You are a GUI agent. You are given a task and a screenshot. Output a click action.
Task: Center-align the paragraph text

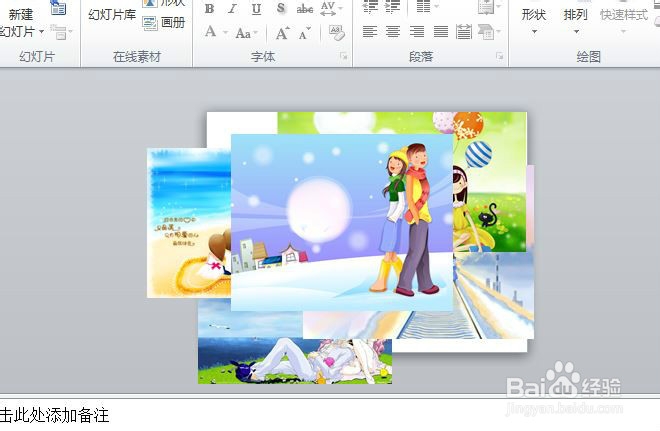[x=393, y=32]
